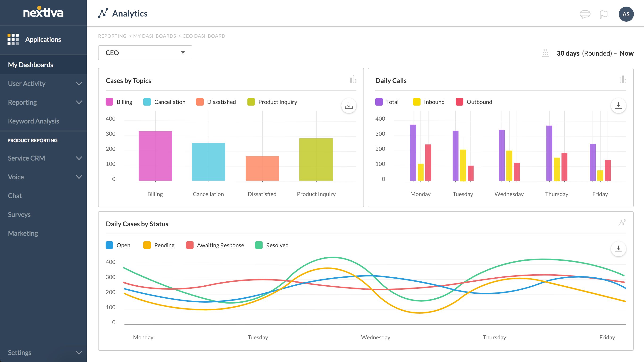Click the 30 days date range selector
The height and width of the screenshot is (362, 644).
(x=567, y=53)
